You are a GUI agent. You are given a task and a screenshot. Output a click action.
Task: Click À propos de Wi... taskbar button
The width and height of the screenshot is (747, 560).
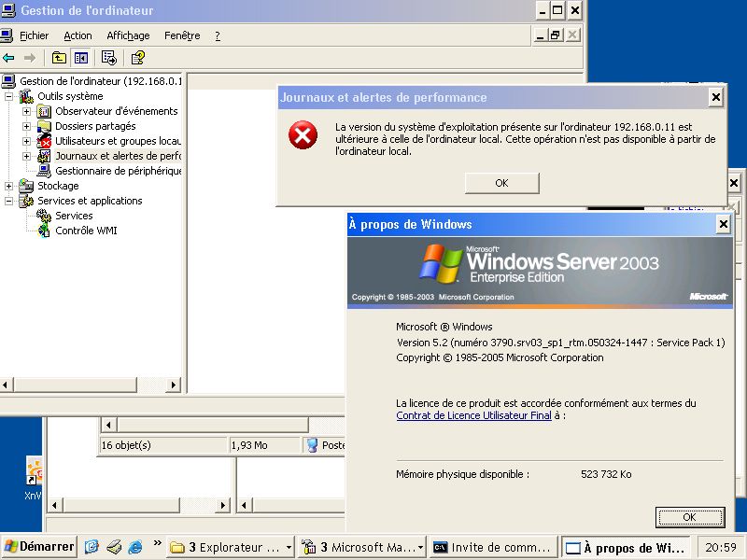pyautogui.click(x=627, y=548)
